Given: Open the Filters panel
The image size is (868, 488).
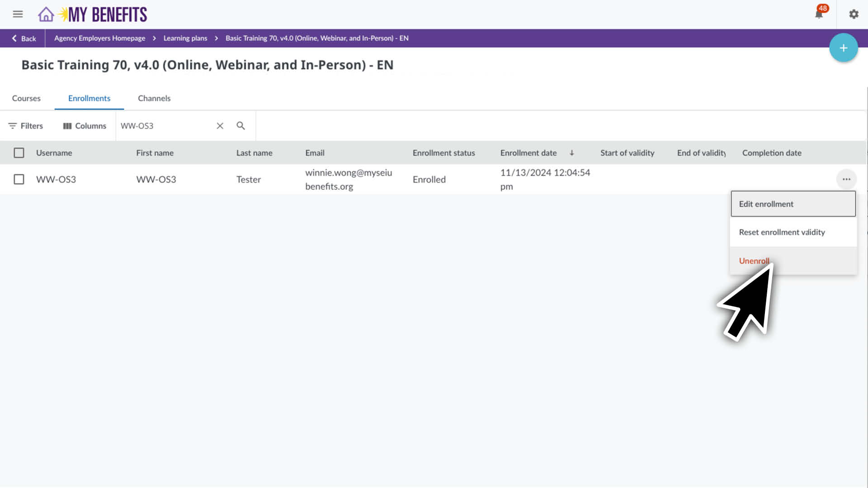Looking at the screenshot, I should 26,126.
